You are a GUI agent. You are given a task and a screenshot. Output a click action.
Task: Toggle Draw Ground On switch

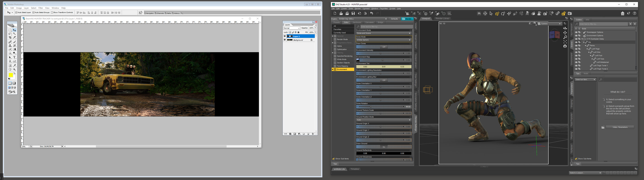tap(384, 147)
